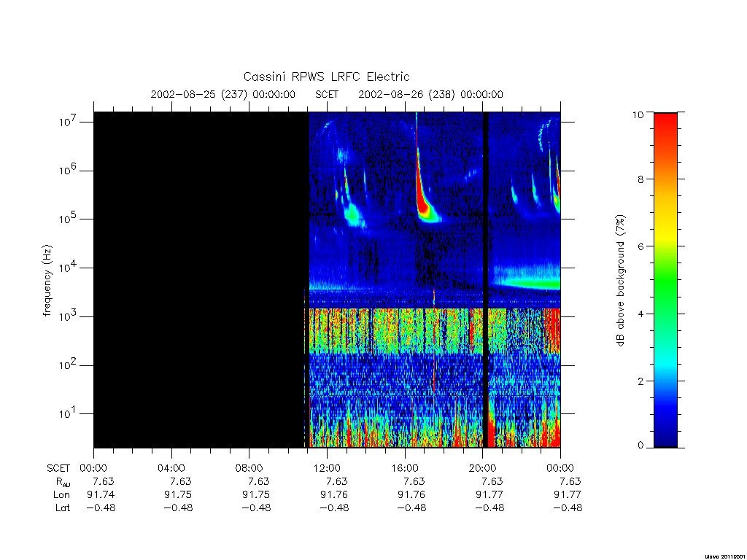Click the '04:00' time axis label
The width and height of the screenshot is (747, 560).
[x=171, y=468]
